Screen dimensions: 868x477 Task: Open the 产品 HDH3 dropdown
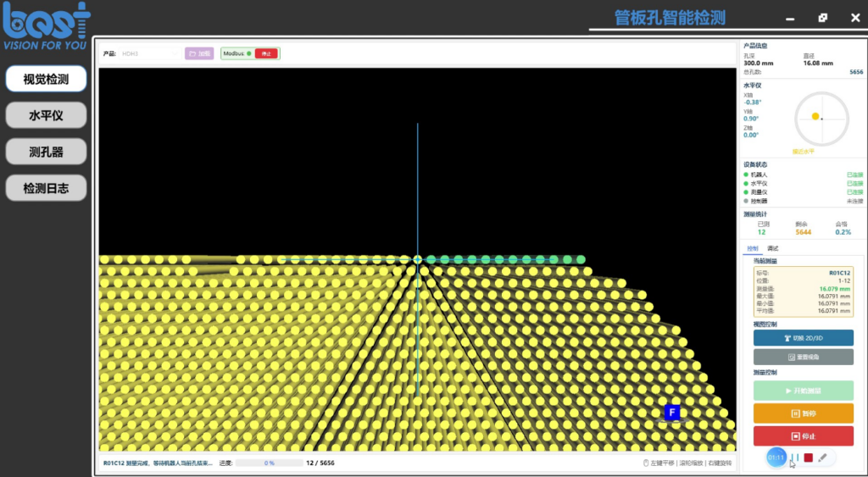coord(149,53)
